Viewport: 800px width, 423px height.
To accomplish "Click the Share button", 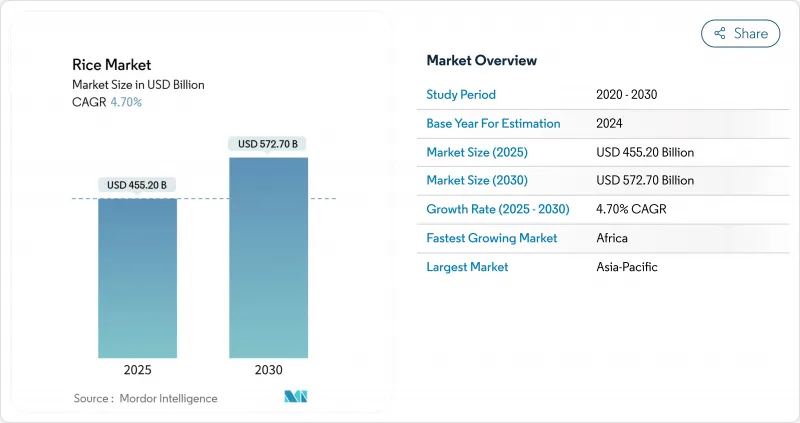I will click(740, 33).
